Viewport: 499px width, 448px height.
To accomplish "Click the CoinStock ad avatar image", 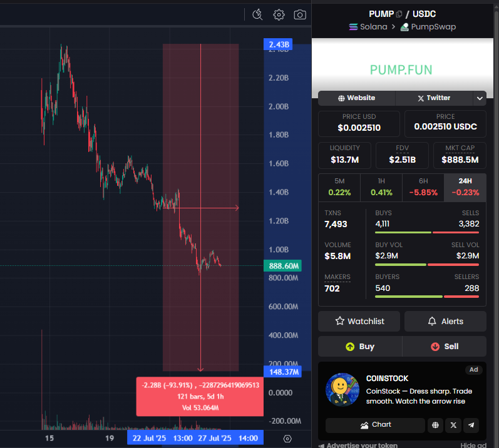I will pyautogui.click(x=342, y=390).
